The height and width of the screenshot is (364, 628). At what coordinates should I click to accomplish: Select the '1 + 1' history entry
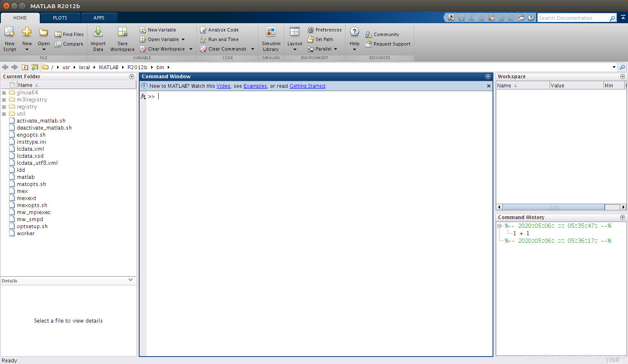(x=521, y=234)
